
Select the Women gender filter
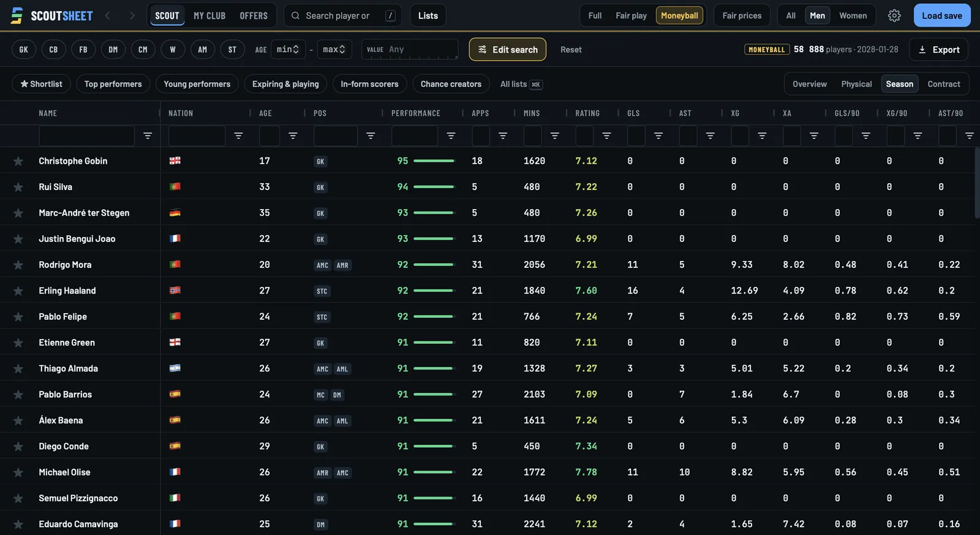(853, 15)
